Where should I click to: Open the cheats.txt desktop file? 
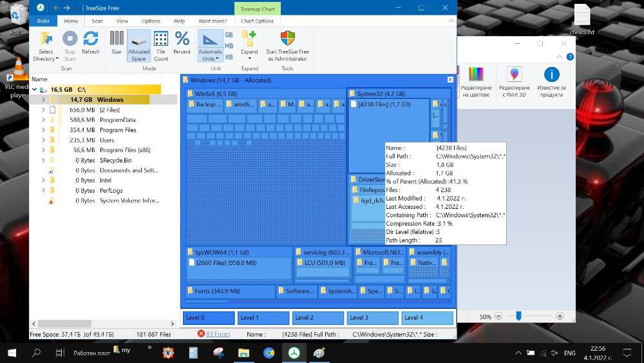pyautogui.click(x=582, y=19)
